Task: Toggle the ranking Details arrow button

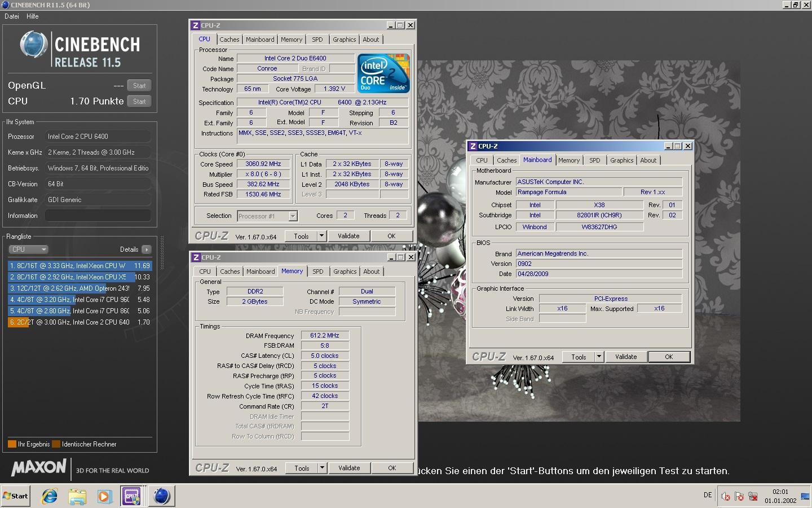Action: pyautogui.click(x=146, y=249)
